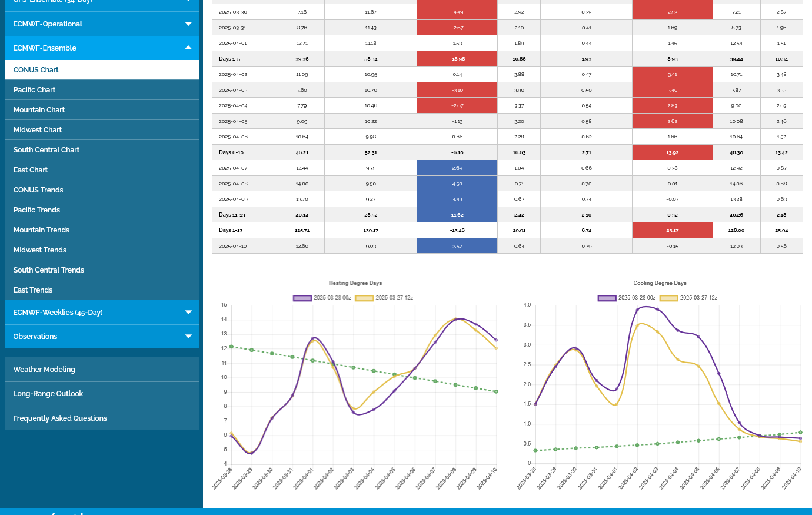Go to Midwest Chart
This screenshot has width=812, height=515.
point(37,130)
